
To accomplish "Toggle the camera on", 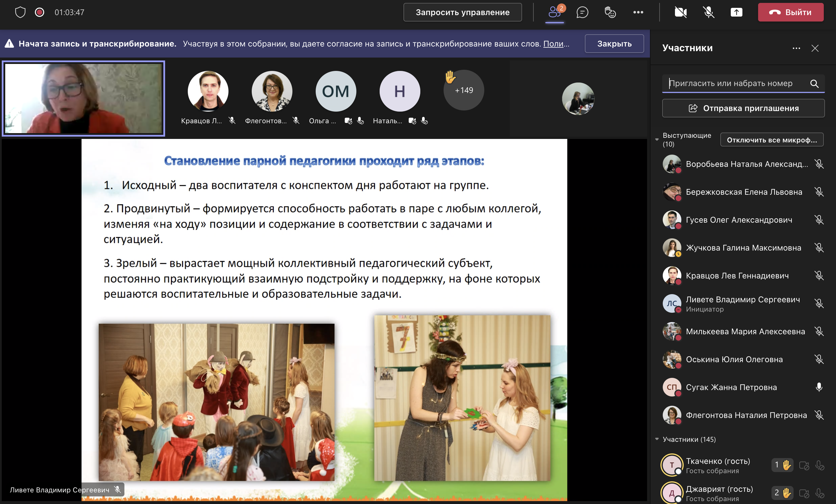I will pyautogui.click(x=680, y=12).
